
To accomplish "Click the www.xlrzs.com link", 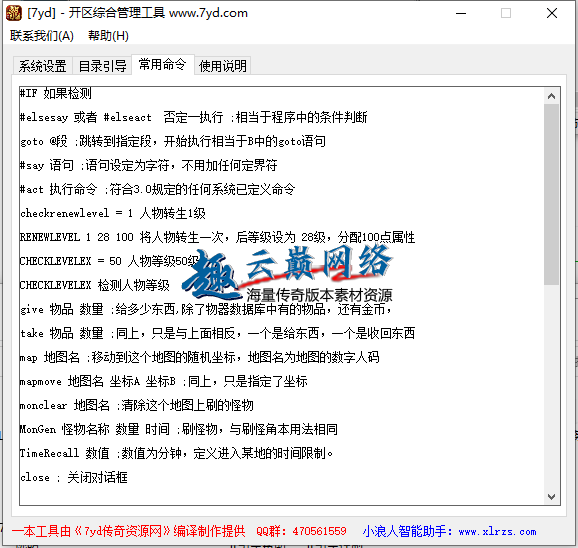I will pos(497,531).
